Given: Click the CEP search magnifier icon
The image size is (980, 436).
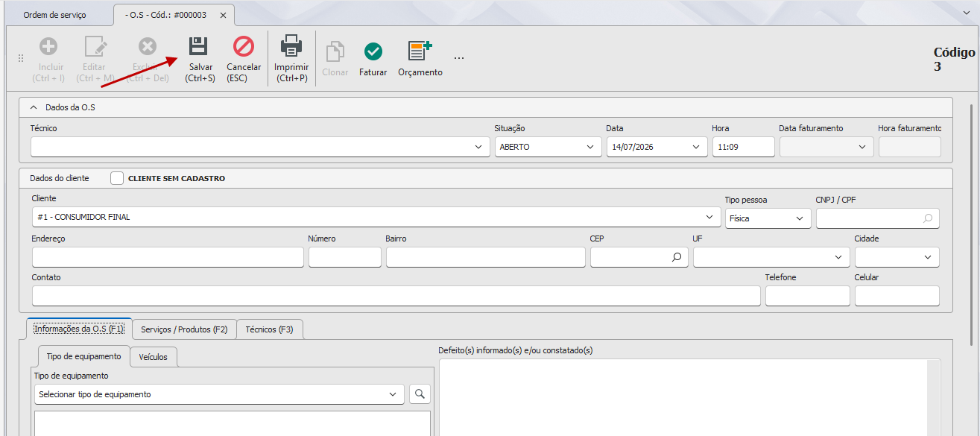Looking at the screenshot, I should pos(677,257).
